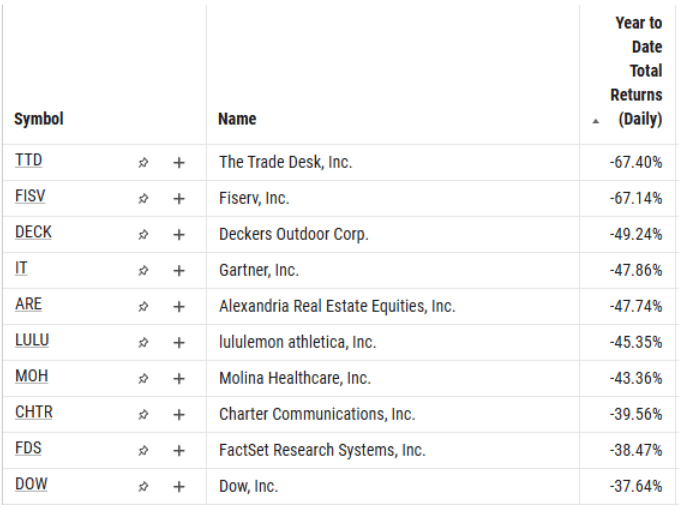Pin the FISV row

[x=143, y=199]
